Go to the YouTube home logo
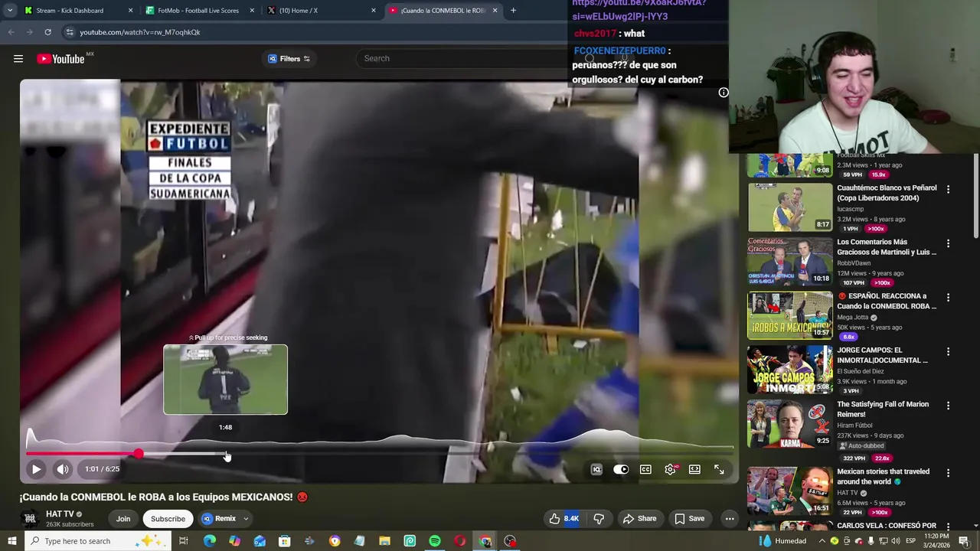This screenshot has width=980, height=551. point(60,59)
